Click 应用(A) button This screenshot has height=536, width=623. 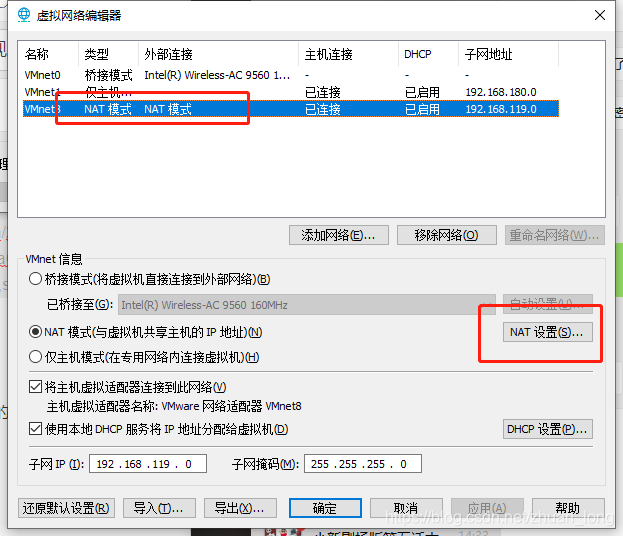click(487, 508)
